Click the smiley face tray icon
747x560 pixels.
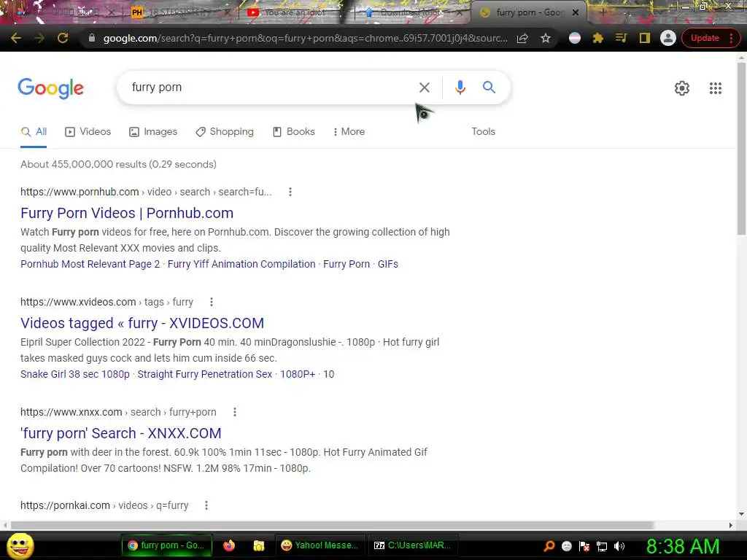(566, 546)
